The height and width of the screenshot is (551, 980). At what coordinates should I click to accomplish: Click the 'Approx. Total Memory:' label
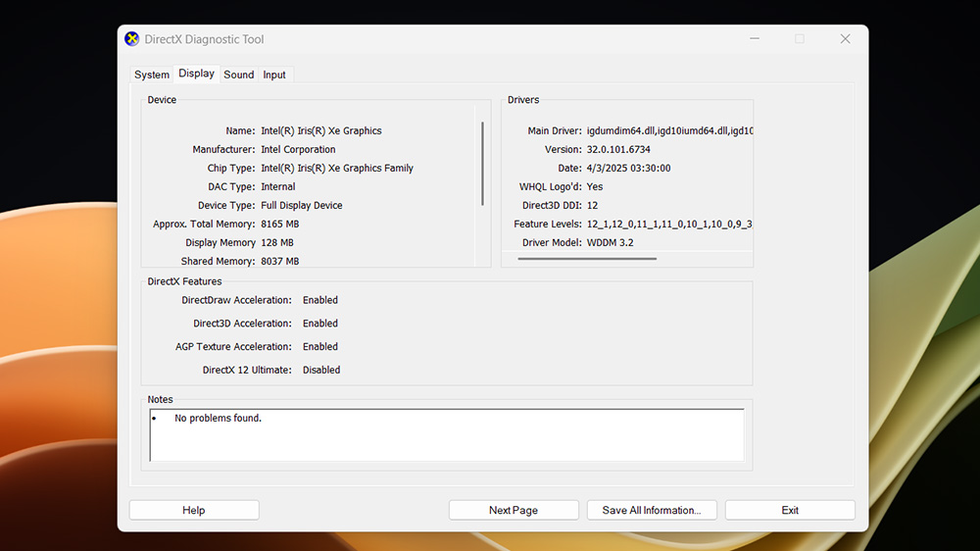(204, 224)
